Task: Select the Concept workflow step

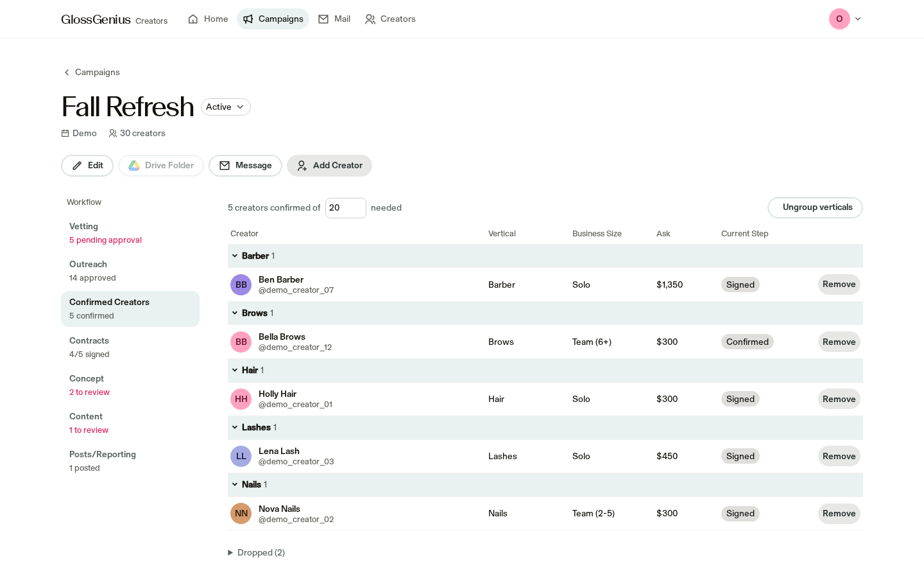Action: point(130,385)
